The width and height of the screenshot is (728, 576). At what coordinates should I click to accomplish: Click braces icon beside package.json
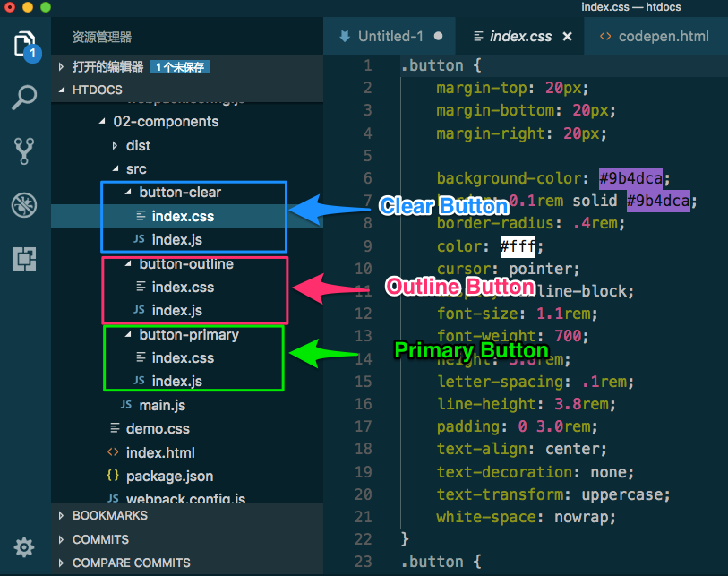click(113, 475)
